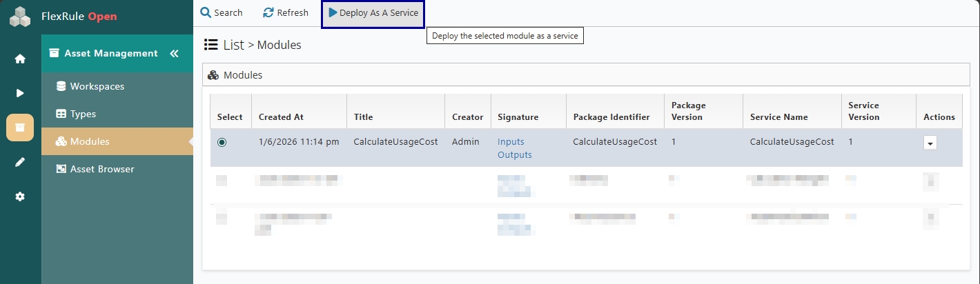Click the Asset Management panel title
The width and height of the screenshot is (980, 284).
coord(111,53)
